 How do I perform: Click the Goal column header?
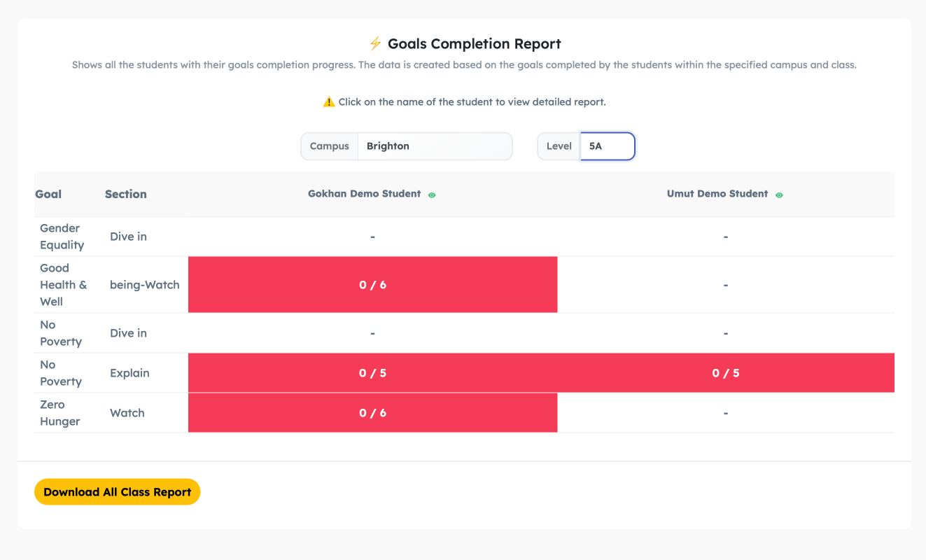click(48, 194)
